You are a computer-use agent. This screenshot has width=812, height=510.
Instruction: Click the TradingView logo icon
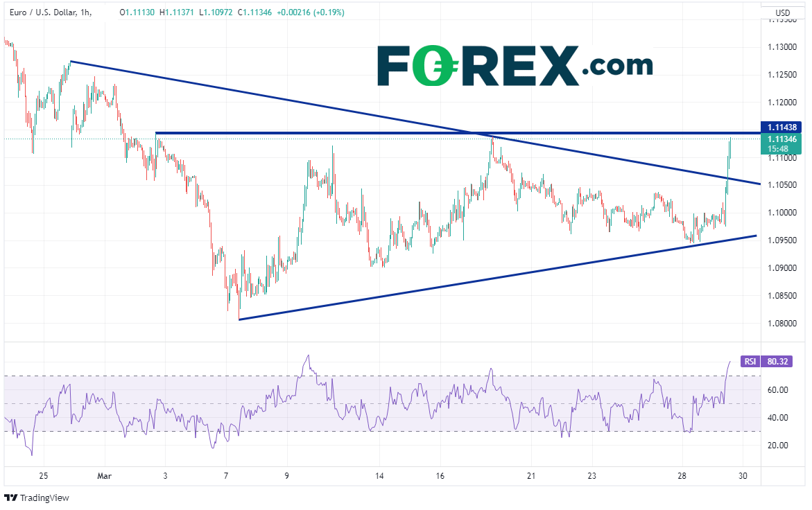click(11, 498)
